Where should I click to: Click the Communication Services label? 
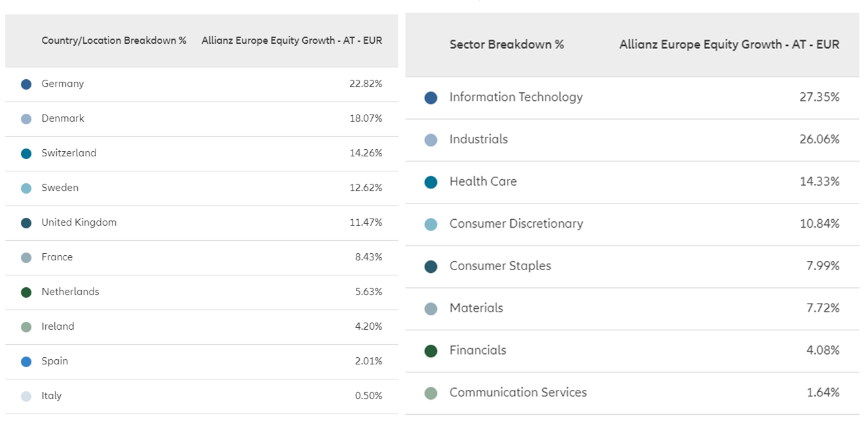517,393
